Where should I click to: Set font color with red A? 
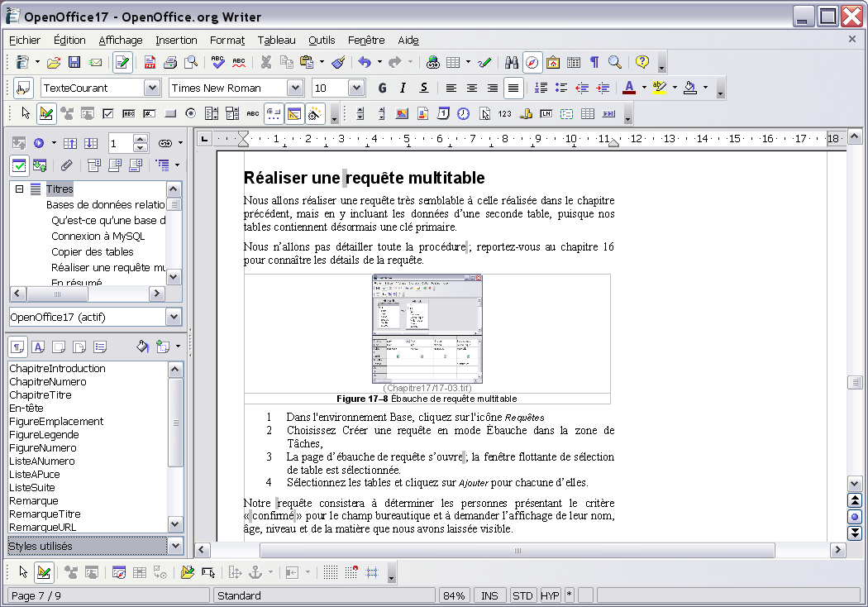click(629, 88)
